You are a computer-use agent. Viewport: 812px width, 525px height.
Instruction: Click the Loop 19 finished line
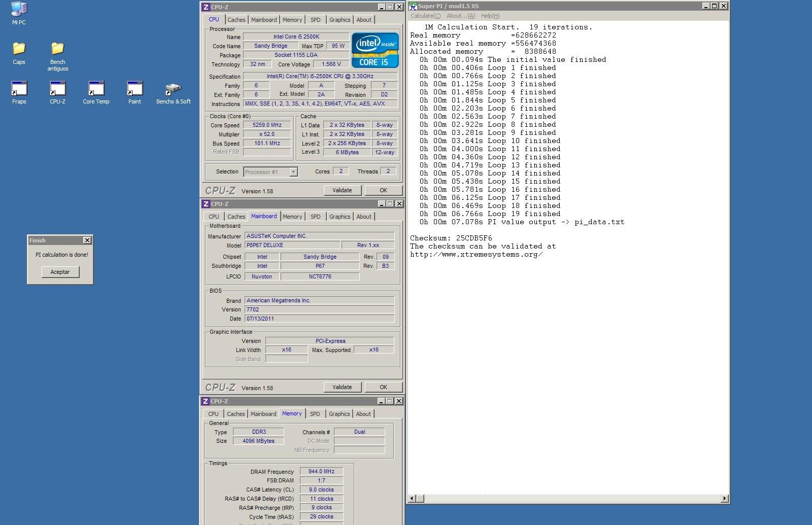[x=490, y=214]
